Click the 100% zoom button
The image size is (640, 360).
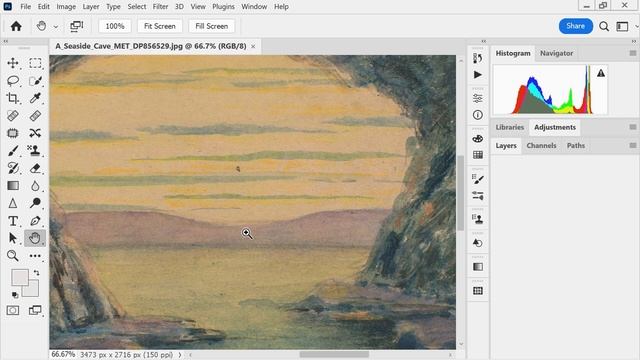click(x=115, y=26)
